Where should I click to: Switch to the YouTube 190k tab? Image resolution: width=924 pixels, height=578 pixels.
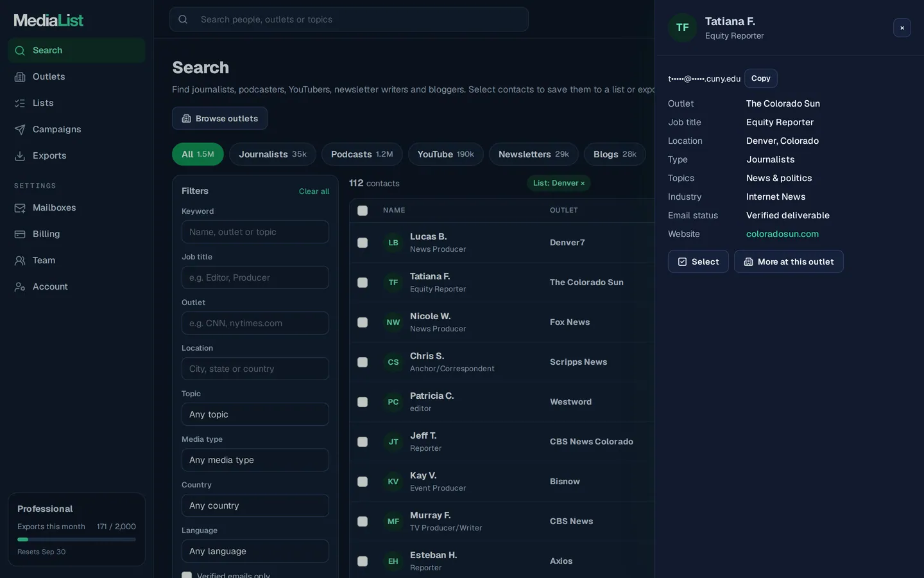(x=446, y=154)
